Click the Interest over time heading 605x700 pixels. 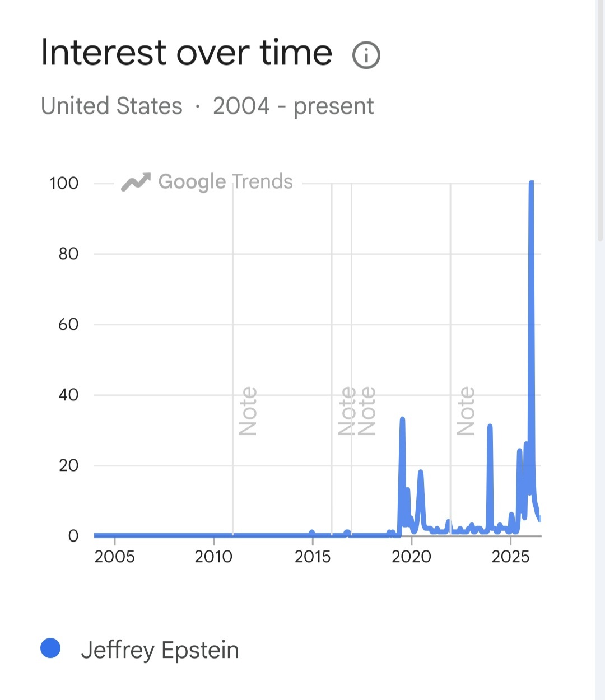(187, 53)
